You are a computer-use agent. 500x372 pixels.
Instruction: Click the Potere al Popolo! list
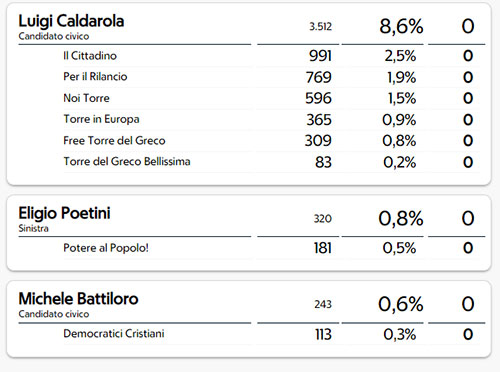(x=106, y=248)
